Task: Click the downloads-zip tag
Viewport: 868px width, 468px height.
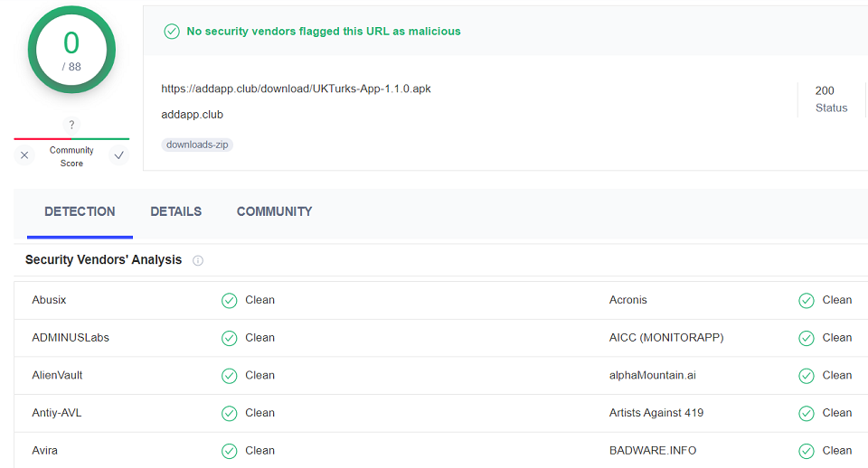Action: [197, 145]
